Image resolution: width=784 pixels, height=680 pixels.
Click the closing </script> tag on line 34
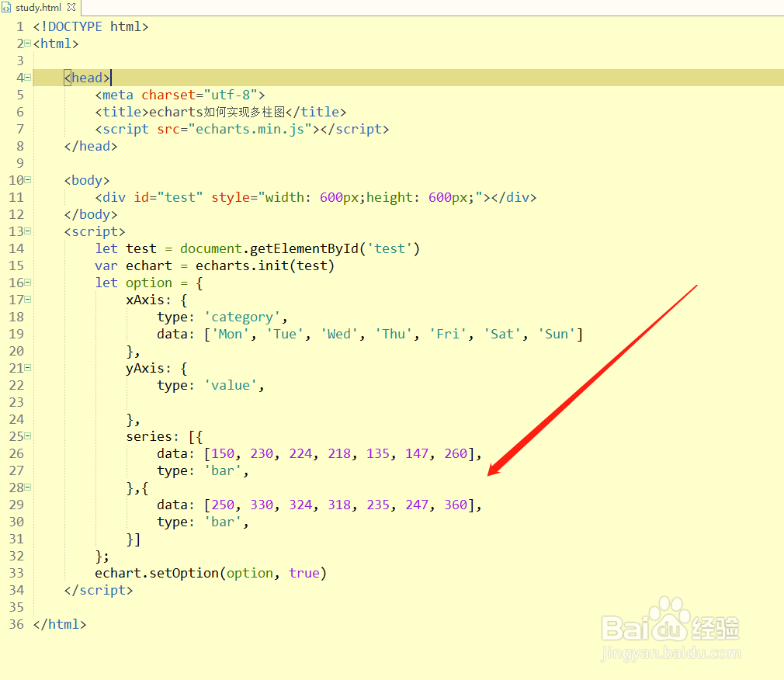pos(99,590)
